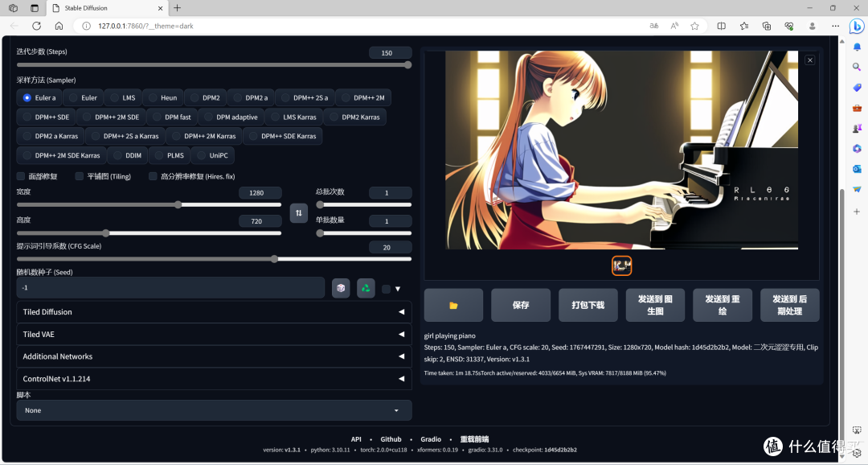
Task: Click the 打包下载 zip download button
Action: point(588,306)
